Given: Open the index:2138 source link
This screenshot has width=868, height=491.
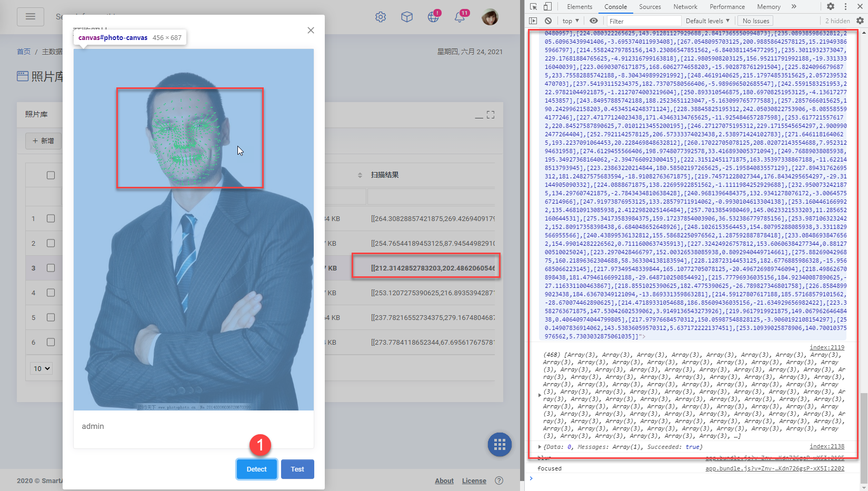Looking at the screenshot, I should [x=827, y=446].
